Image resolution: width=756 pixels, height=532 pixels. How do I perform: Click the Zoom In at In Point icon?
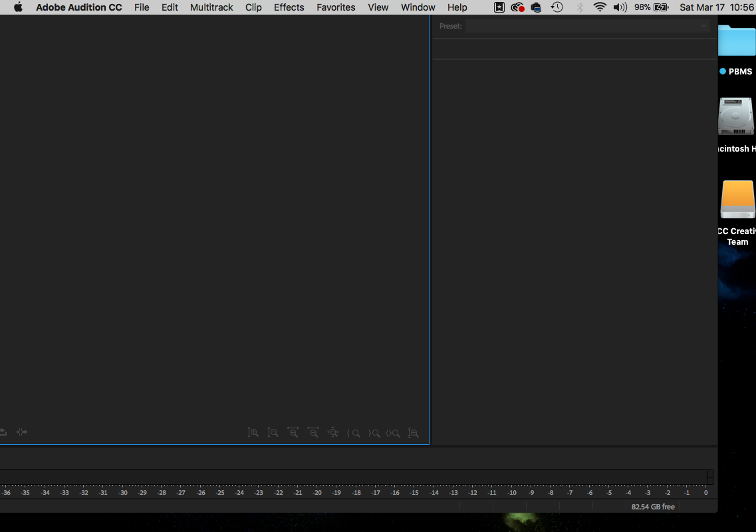(354, 433)
